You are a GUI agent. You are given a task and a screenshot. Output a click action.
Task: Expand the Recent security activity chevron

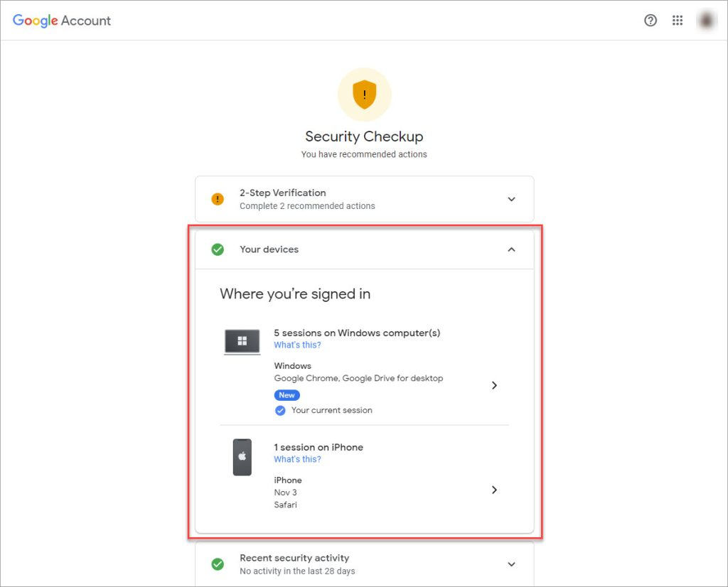click(x=511, y=564)
